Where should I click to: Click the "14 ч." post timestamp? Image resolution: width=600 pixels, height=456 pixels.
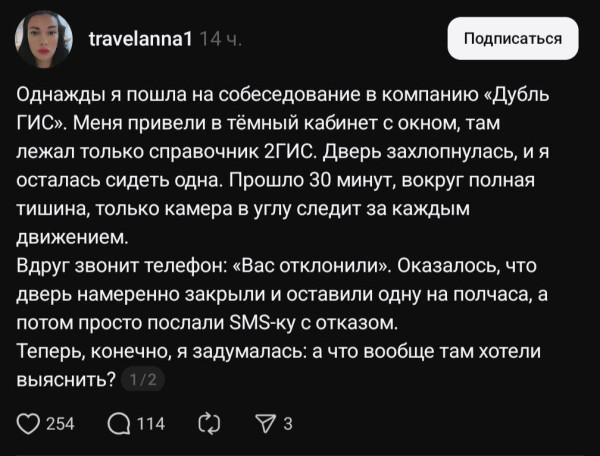(x=220, y=39)
